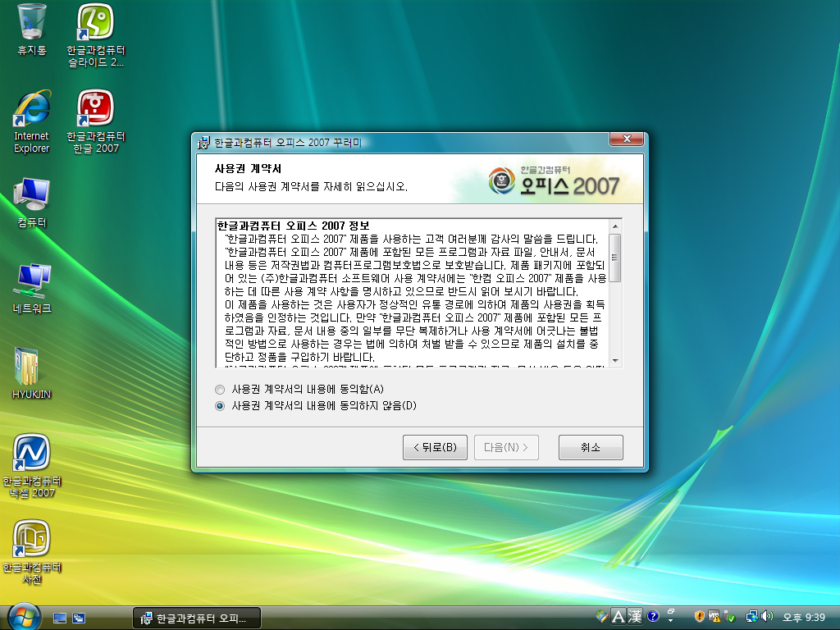
Task: Click the Safely Remove Hardware tray icon
Action: 729,617
